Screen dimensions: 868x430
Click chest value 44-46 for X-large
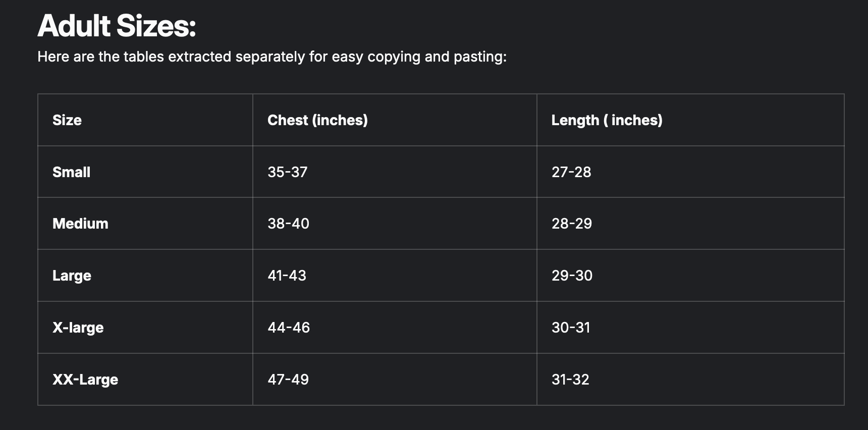click(289, 328)
